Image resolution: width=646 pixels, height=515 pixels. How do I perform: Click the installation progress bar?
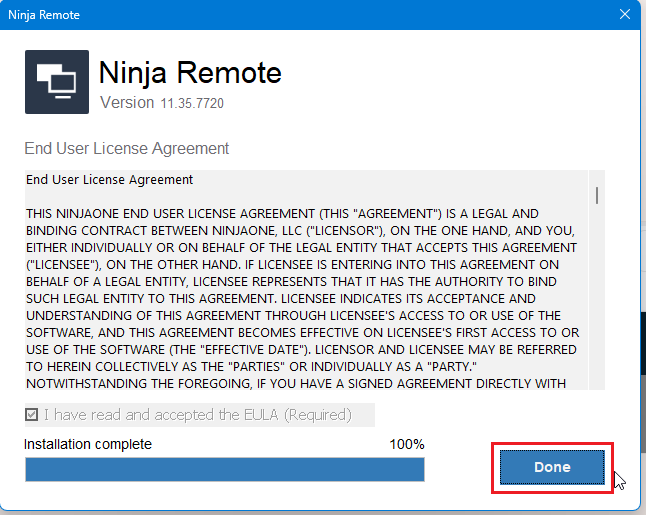(225, 469)
